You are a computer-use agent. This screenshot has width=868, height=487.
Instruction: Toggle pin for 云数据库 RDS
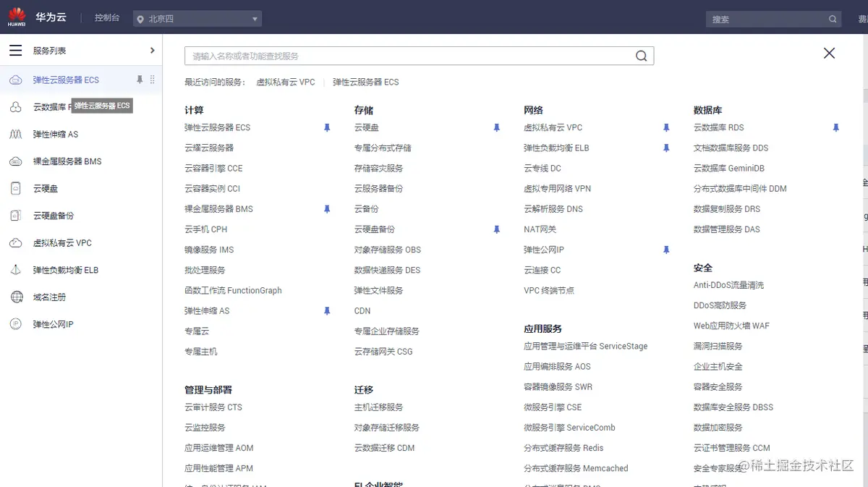[835, 127]
